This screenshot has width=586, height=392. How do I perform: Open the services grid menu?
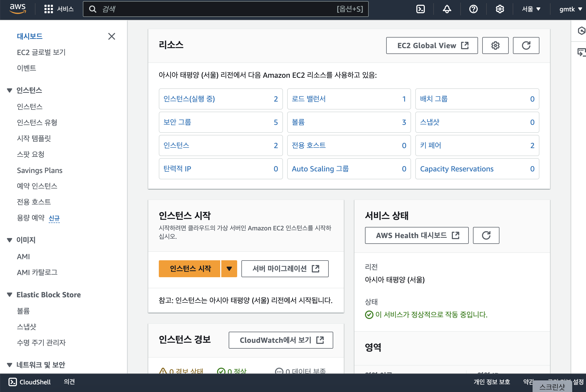pyautogui.click(x=59, y=9)
